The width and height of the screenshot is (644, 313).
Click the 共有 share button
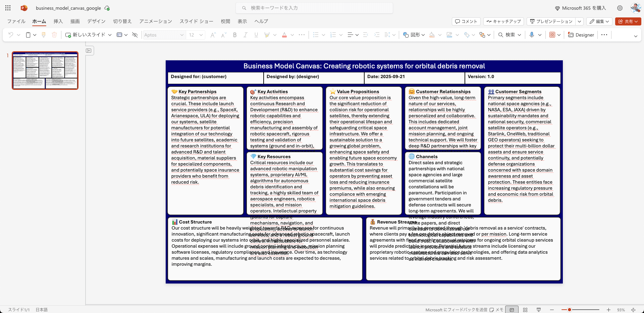coord(628,21)
